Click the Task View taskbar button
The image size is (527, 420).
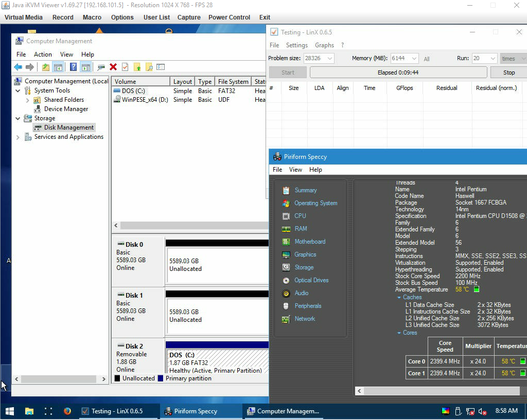coord(48,411)
